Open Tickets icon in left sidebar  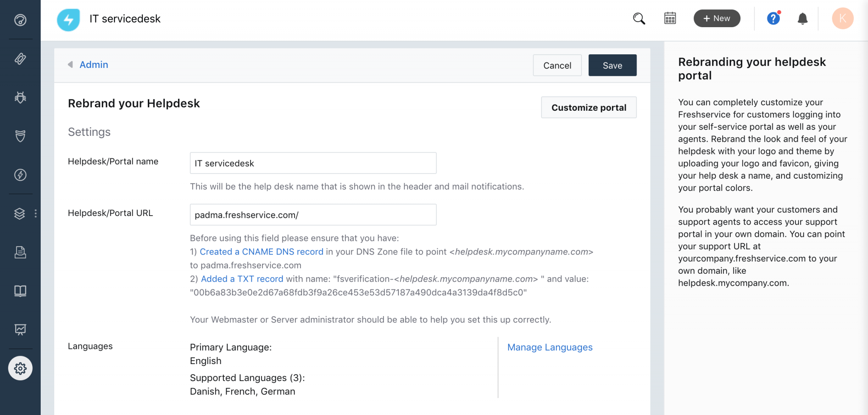(20, 59)
